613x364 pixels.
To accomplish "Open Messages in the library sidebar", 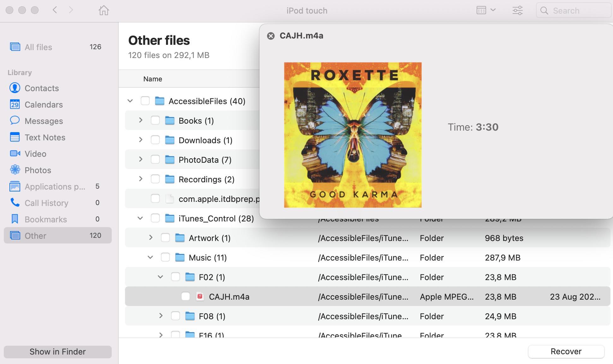I will click(58, 121).
